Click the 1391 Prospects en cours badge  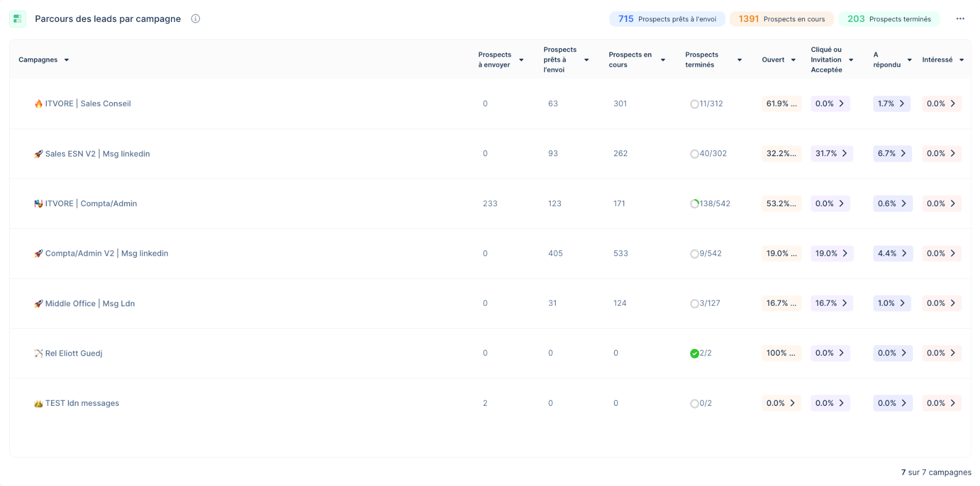click(781, 19)
